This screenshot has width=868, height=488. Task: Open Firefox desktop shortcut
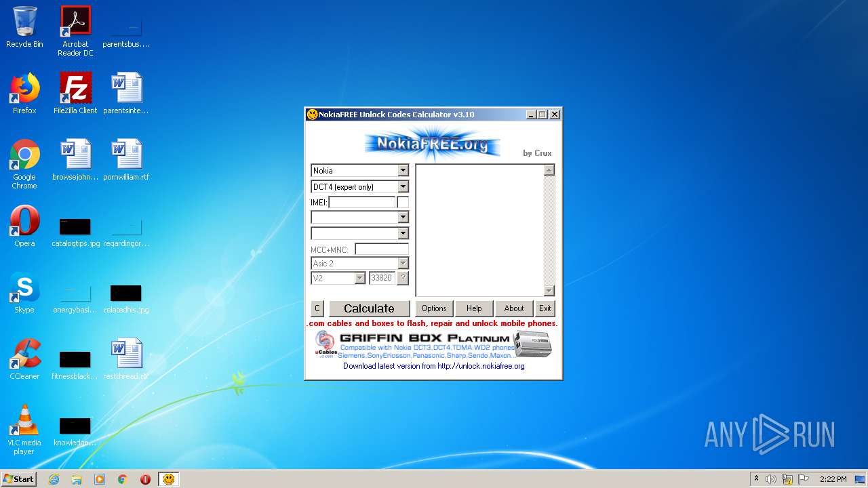[24, 94]
